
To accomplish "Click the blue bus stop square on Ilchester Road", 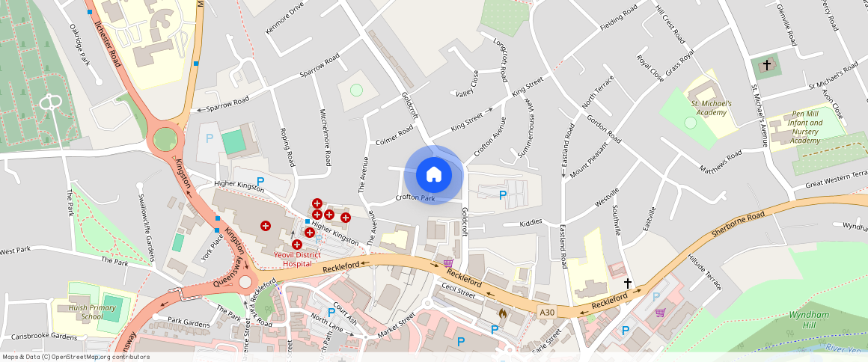I will 90,12.
